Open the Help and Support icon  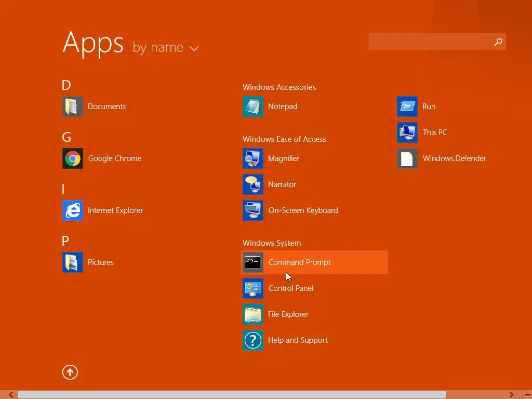pyautogui.click(x=253, y=340)
